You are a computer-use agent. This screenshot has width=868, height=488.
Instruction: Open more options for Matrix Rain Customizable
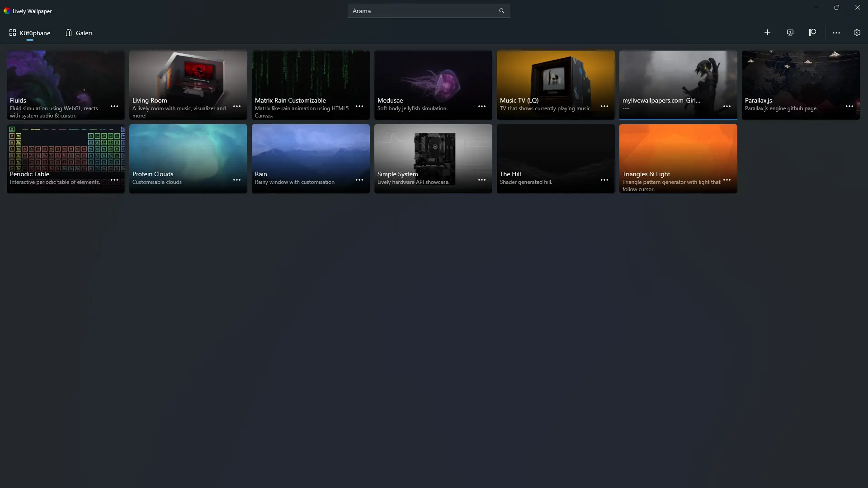coord(359,106)
